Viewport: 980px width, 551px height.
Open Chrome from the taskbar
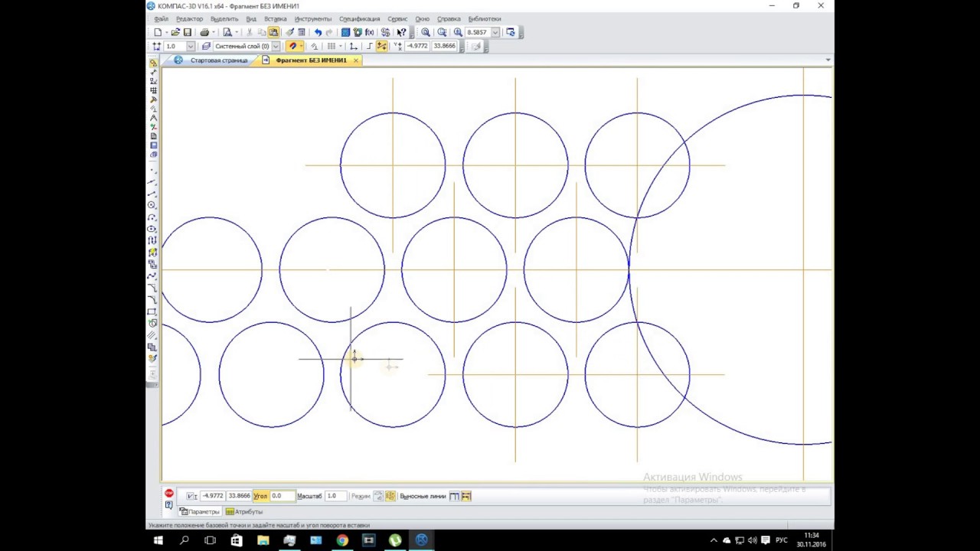pos(342,540)
